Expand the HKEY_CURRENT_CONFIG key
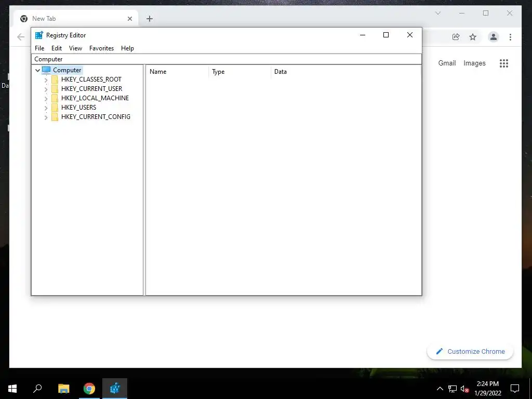 point(46,117)
